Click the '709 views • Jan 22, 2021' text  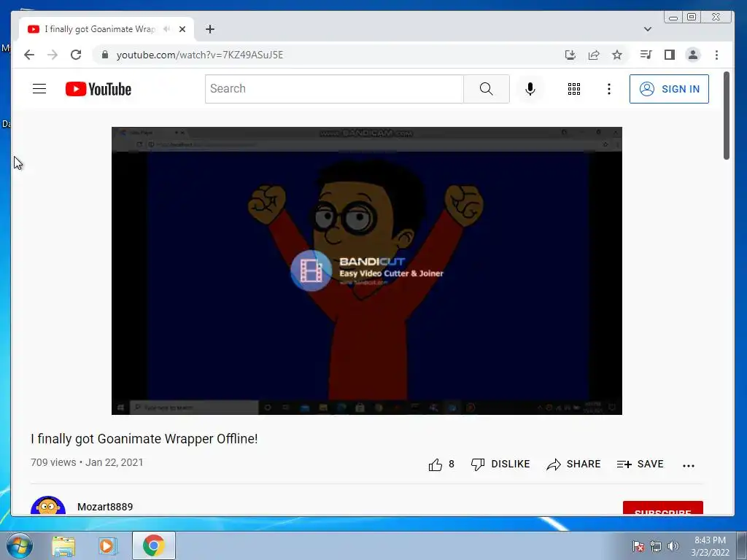point(87,462)
